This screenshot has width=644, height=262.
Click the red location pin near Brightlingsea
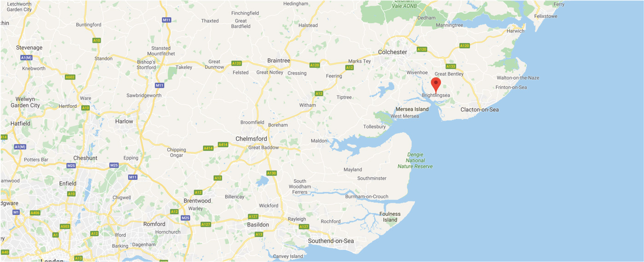[436, 85]
